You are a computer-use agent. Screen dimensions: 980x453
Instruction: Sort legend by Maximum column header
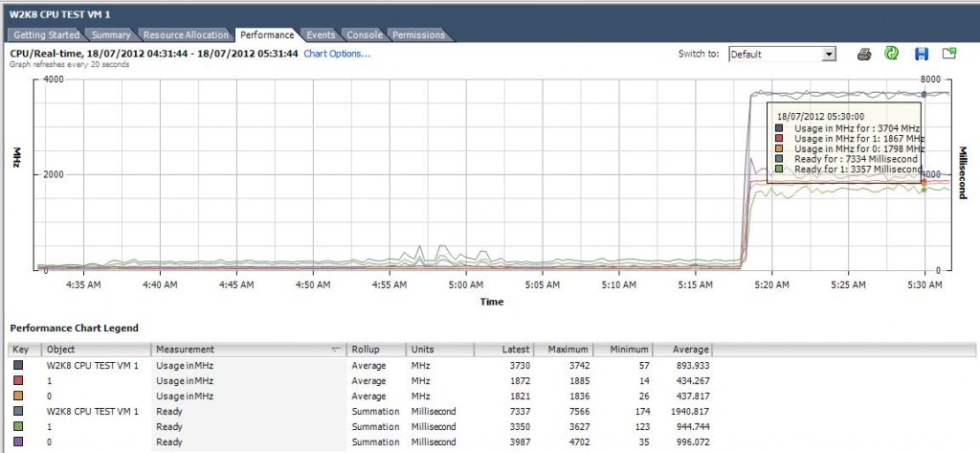[x=563, y=350]
